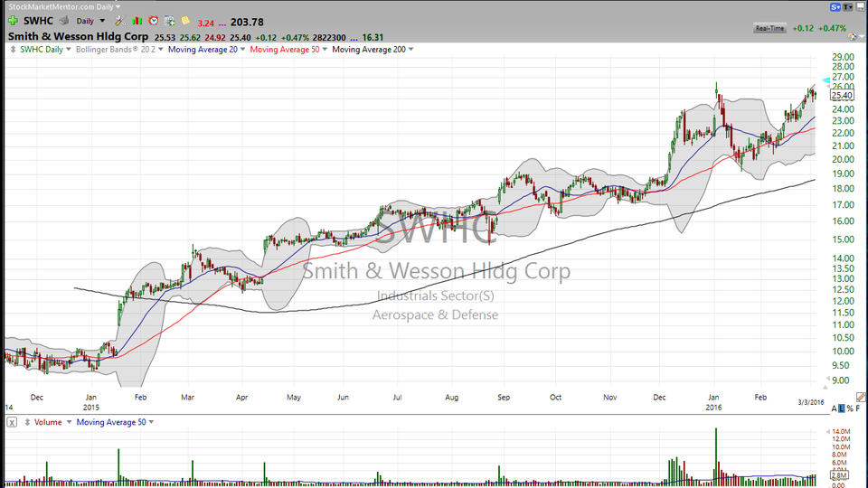Image resolution: width=868 pixels, height=488 pixels.
Task: Click the red 3.24 data value
Action: coord(206,23)
